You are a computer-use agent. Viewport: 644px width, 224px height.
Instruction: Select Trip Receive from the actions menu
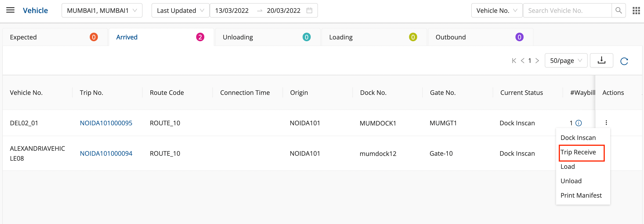[578, 152]
